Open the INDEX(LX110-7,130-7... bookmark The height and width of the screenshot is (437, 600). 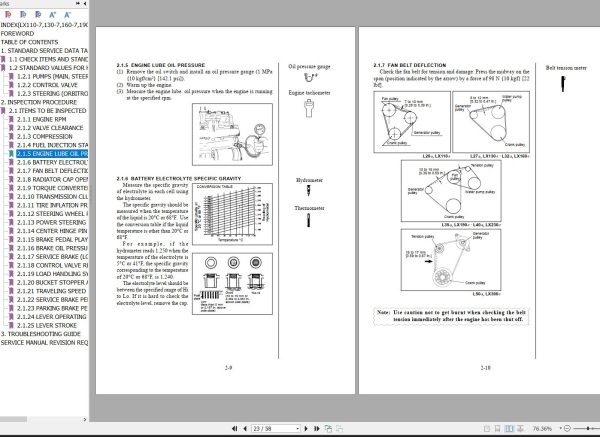click(44, 25)
